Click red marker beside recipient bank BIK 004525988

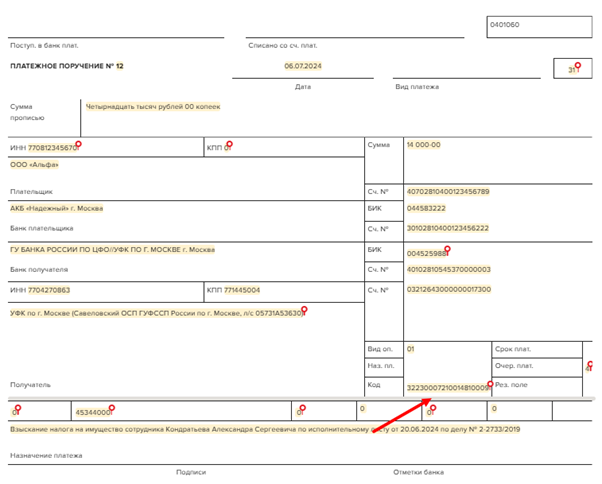pyautogui.click(x=447, y=249)
